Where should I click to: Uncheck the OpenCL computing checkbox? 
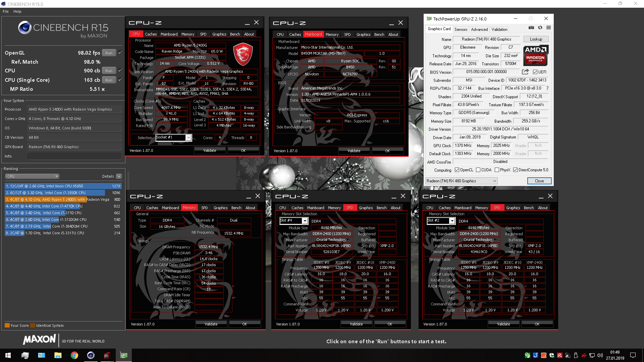tap(458, 170)
